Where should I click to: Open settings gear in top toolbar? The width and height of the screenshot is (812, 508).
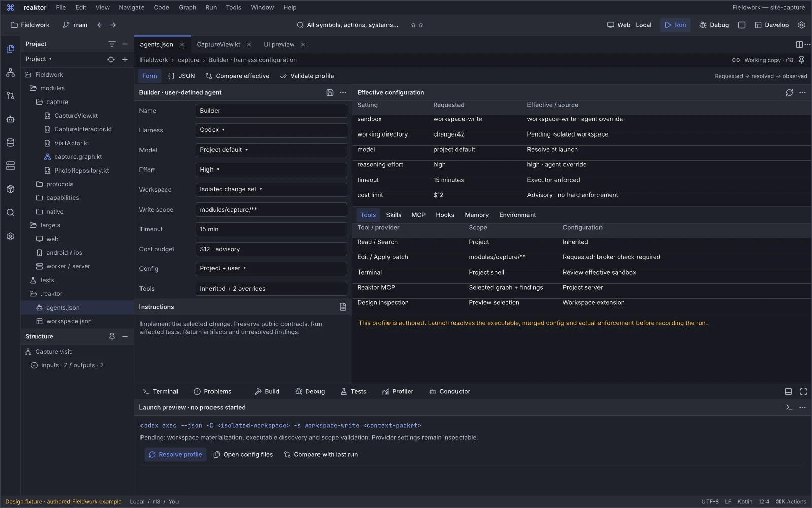[801, 25]
